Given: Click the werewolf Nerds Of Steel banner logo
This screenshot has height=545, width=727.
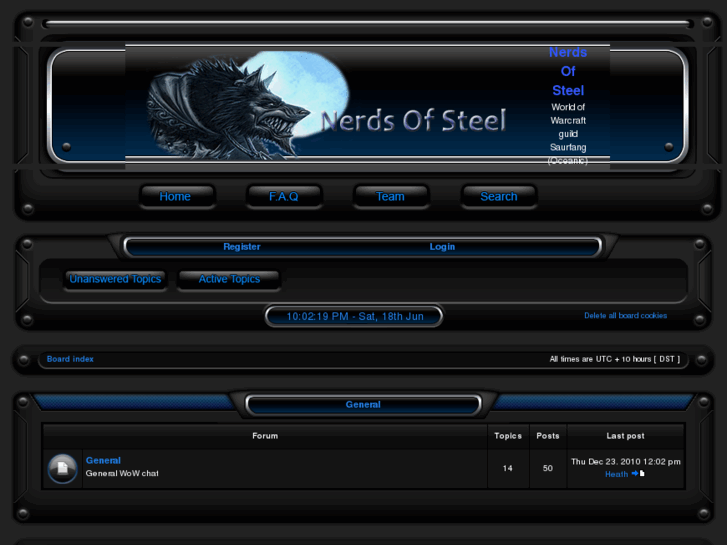Looking at the screenshot, I should 326,105.
